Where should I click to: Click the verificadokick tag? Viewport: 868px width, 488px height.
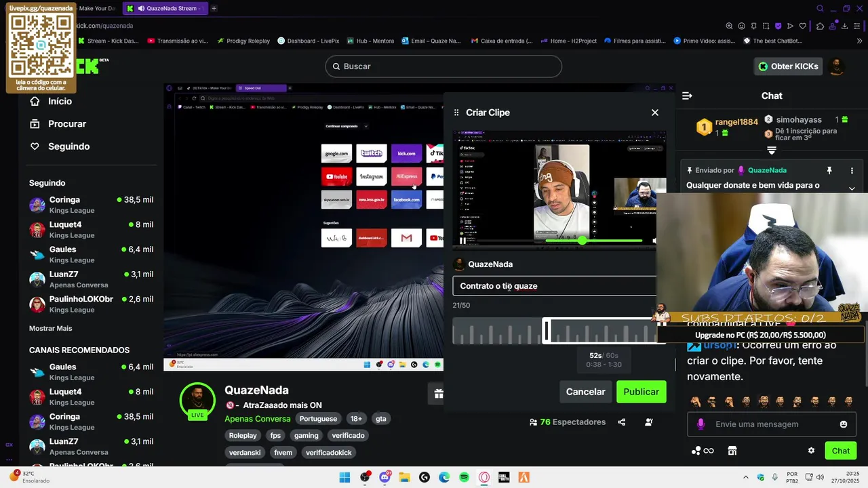329,453
